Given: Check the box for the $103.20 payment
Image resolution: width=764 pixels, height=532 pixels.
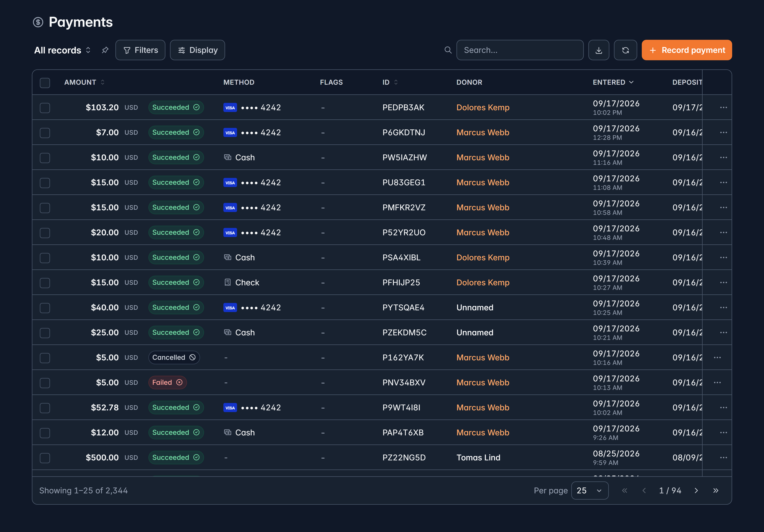Looking at the screenshot, I should point(45,108).
